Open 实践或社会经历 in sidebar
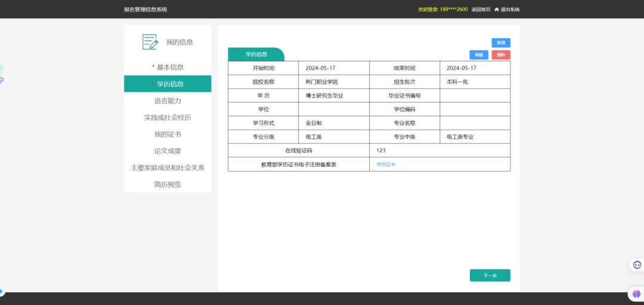The height and width of the screenshot is (305, 644). [168, 117]
